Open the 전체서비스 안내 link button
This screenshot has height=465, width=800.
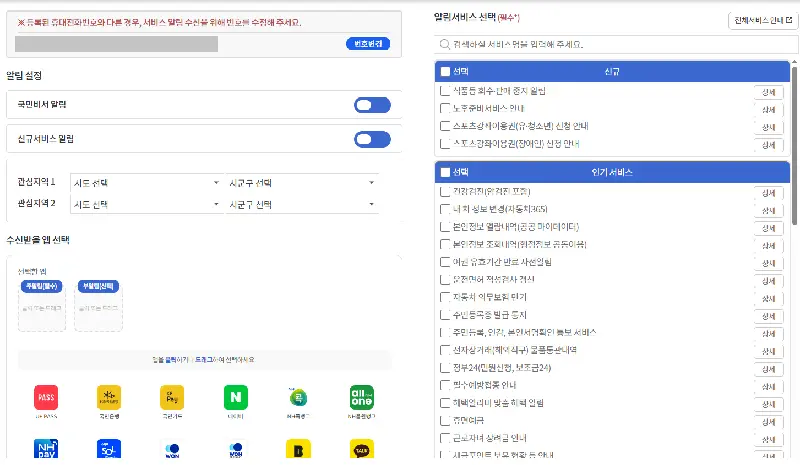[x=763, y=20]
